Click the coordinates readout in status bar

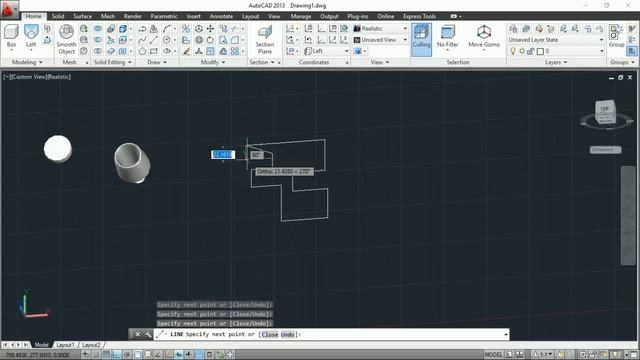pos(38,355)
